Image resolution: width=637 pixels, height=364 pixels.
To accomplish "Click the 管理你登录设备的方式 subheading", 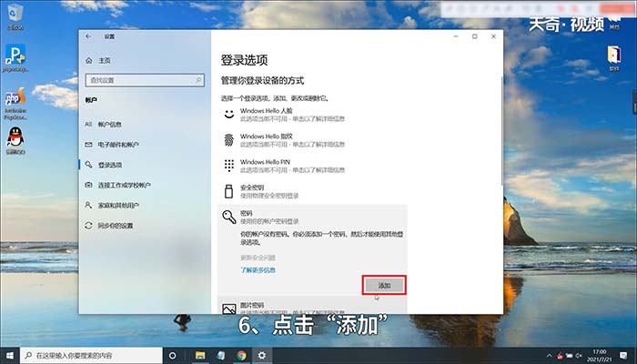I will [x=262, y=80].
